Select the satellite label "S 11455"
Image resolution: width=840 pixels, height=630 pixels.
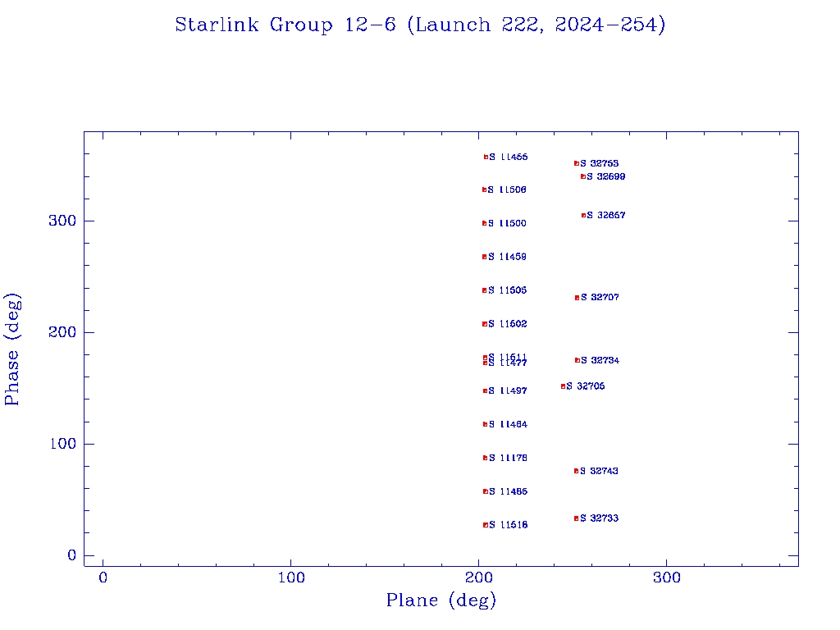point(509,157)
